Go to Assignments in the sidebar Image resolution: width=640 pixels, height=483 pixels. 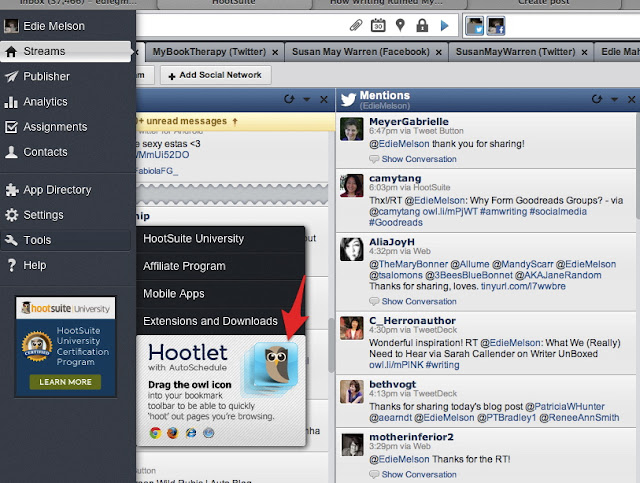(65, 127)
